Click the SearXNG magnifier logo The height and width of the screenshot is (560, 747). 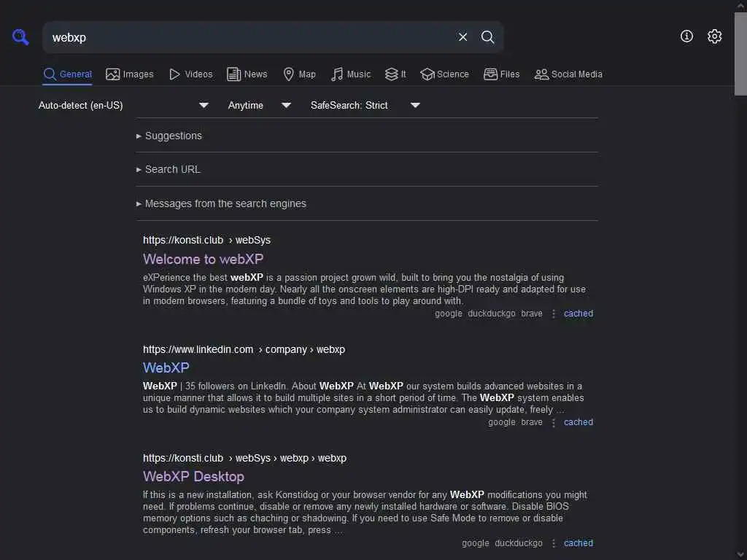pyautogui.click(x=20, y=37)
